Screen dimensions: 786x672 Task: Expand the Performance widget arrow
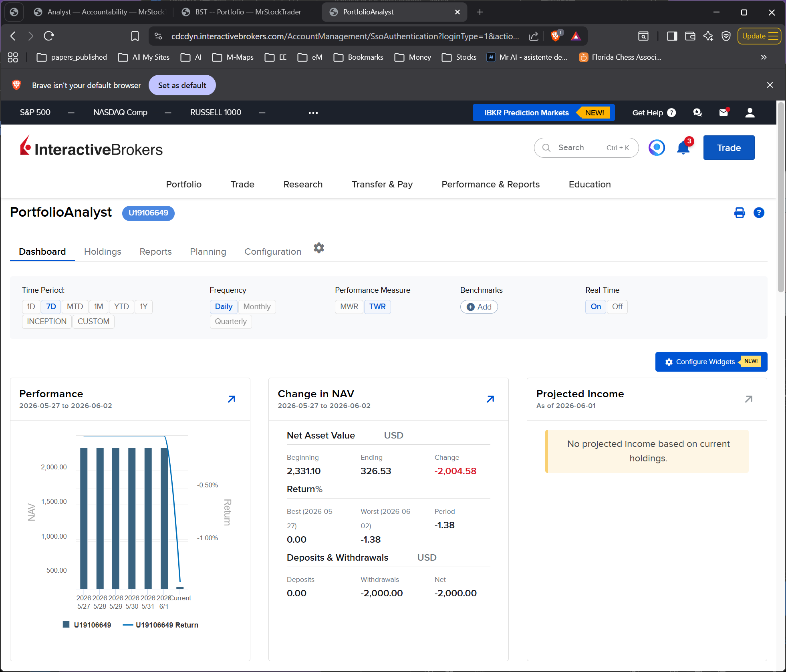click(232, 399)
